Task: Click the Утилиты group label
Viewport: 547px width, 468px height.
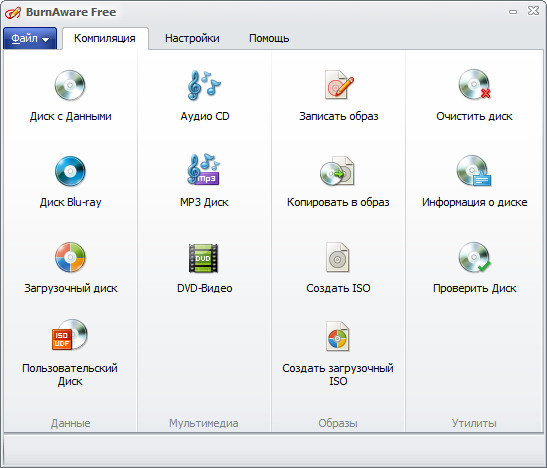Action: [474, 423]
